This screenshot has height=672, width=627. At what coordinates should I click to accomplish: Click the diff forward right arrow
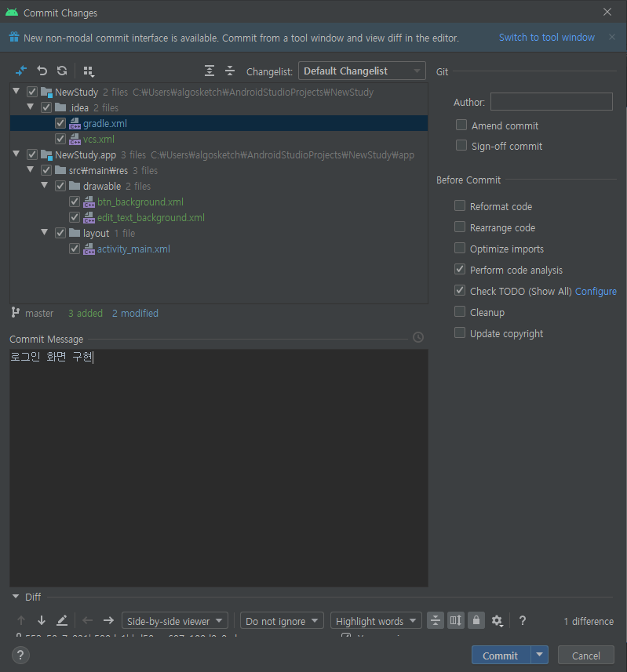tap(108, 620)
